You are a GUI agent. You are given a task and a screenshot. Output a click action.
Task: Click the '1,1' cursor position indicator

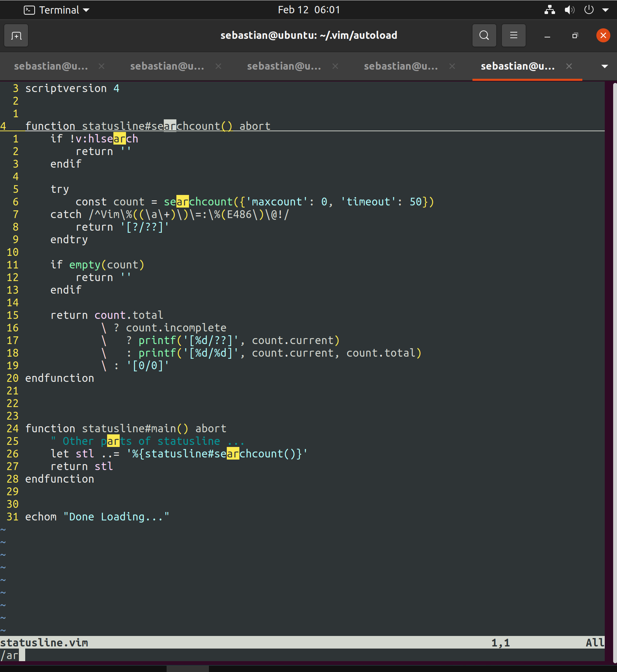[500, 643]
